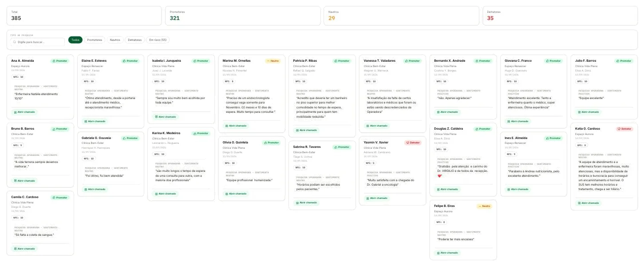Click thumbs-up icon on Julio F. Barros' badge
Image resolution: width=644 pixels, height=266 pixels.
(x=618, y=61)
